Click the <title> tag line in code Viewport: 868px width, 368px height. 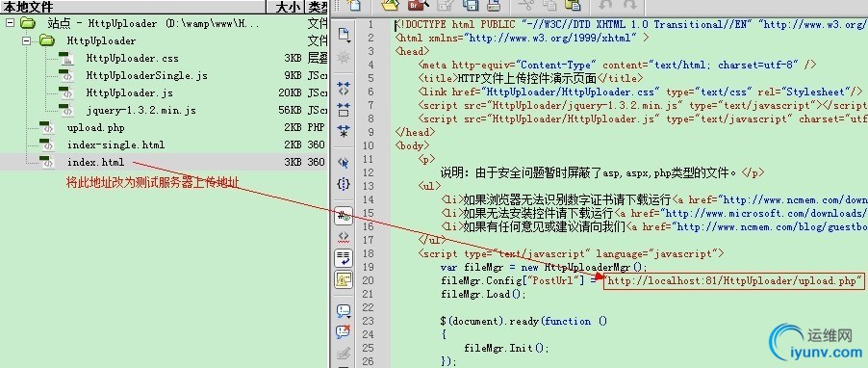531,78
